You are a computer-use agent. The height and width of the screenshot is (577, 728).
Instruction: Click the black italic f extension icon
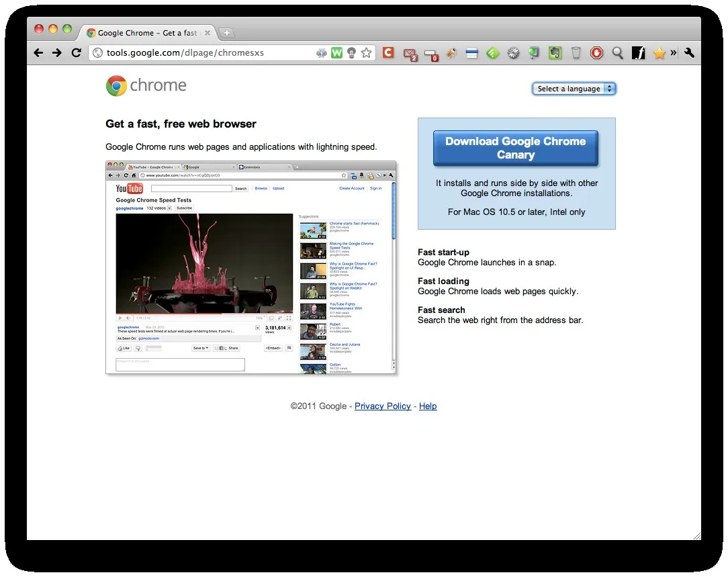[x=639, y=53]
